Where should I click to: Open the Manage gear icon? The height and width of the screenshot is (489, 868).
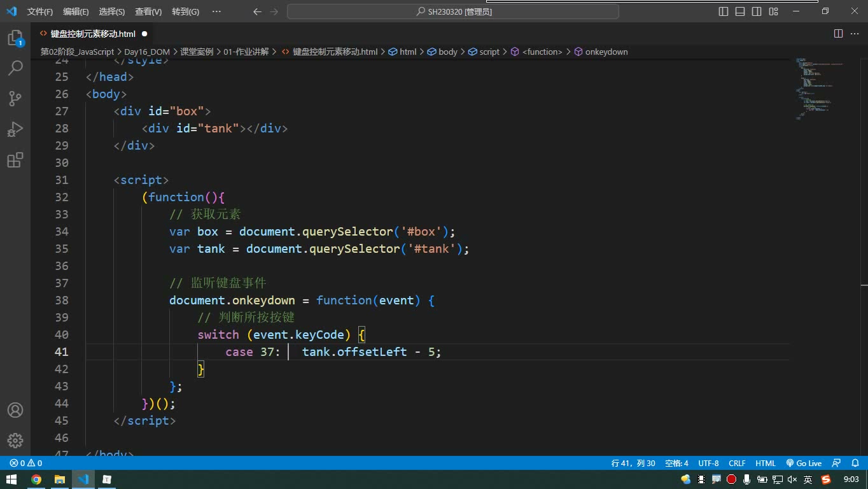coord(15,441)
